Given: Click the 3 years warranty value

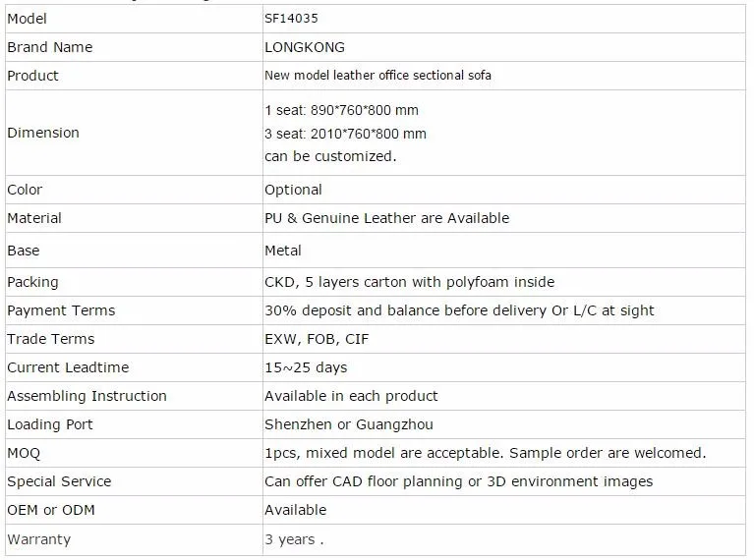Looking at the screenshot, I should tap(294, 539).
